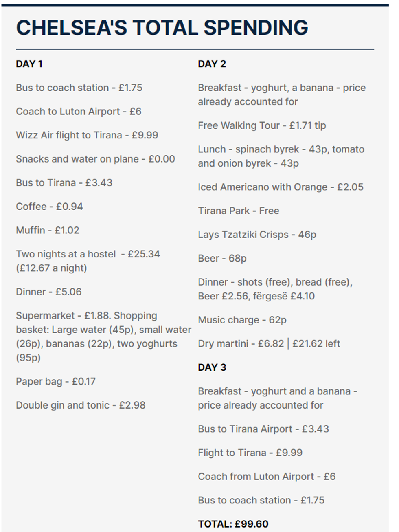Click the Tirana Park - Free line
399x532 pixels.
(239, 211)
